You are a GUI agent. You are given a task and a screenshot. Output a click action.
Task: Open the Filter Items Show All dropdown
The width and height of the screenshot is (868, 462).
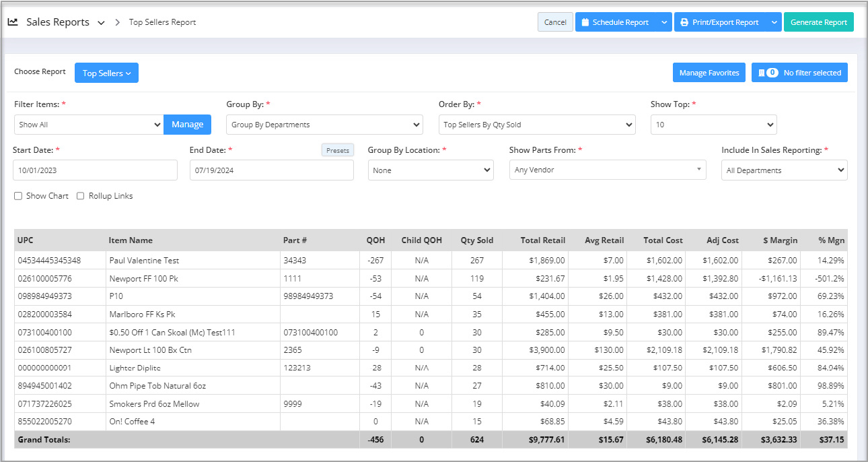tap(89, 125)
